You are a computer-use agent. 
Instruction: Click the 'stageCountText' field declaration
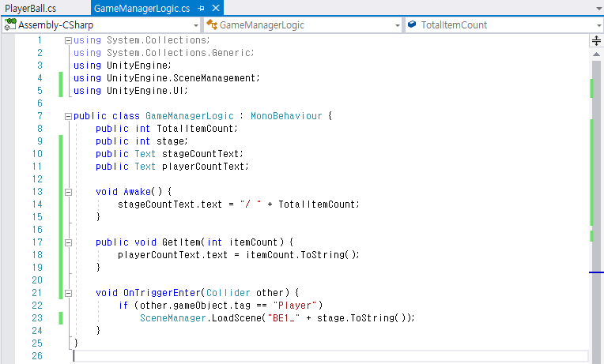coord(200,154)
